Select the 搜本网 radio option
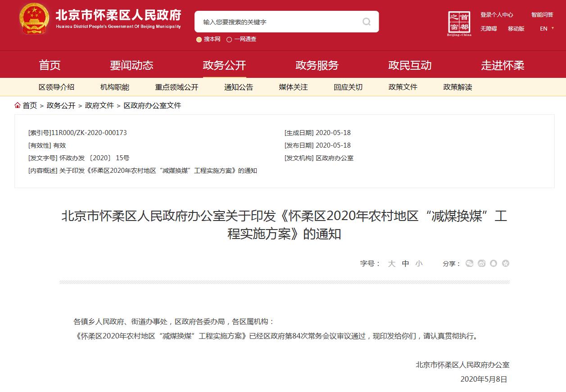This screenshot has height=392, width=566. tap(199, 39)
